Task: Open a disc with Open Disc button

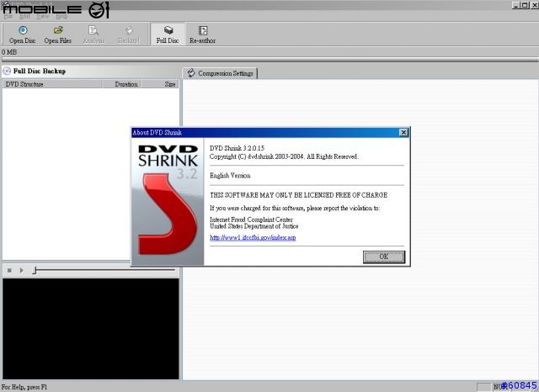Action: pyautogui.click(x=23, y=34)
